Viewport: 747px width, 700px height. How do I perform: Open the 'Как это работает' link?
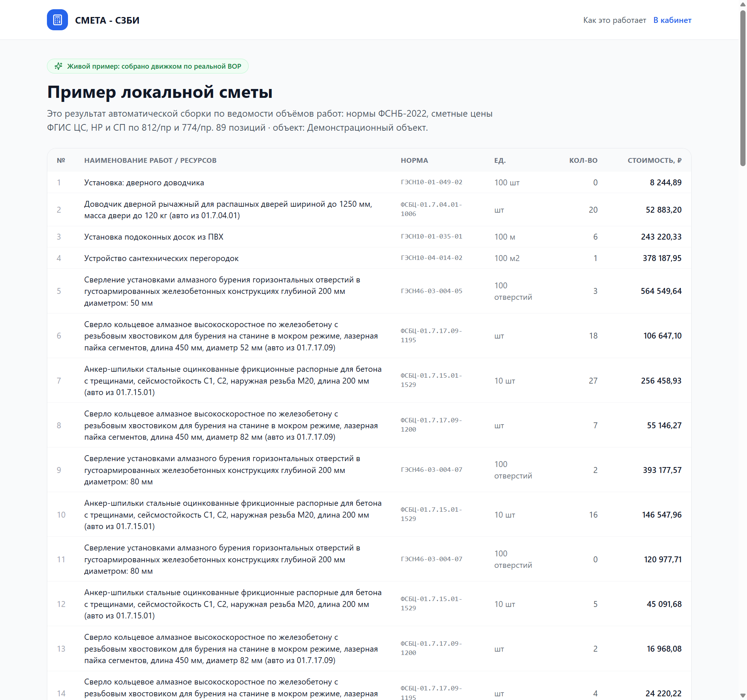pos(614,20)
